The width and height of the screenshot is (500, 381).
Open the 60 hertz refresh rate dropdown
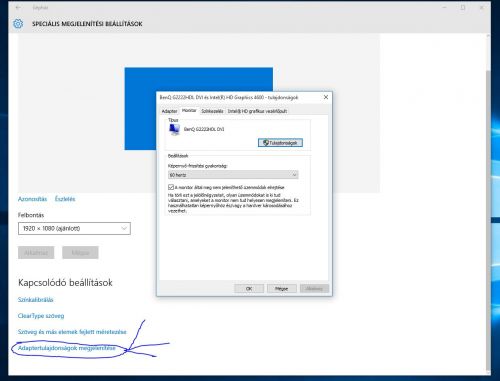click(x=233, y=175)
